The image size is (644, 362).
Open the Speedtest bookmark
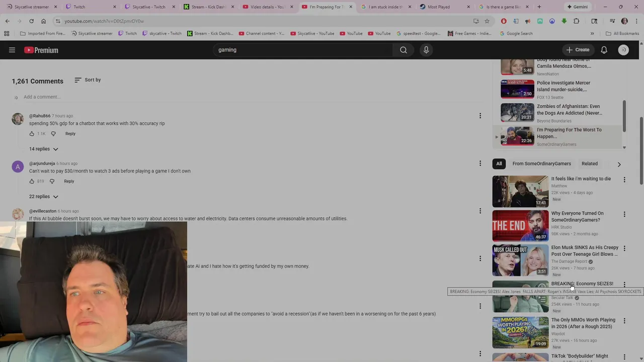(419, 34)
